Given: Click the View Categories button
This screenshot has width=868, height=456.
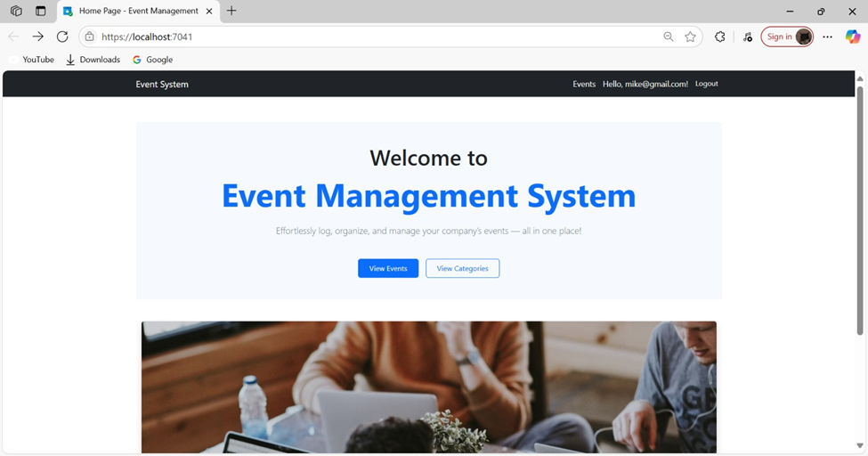Looking at the screenshot, I should point(462,268).
